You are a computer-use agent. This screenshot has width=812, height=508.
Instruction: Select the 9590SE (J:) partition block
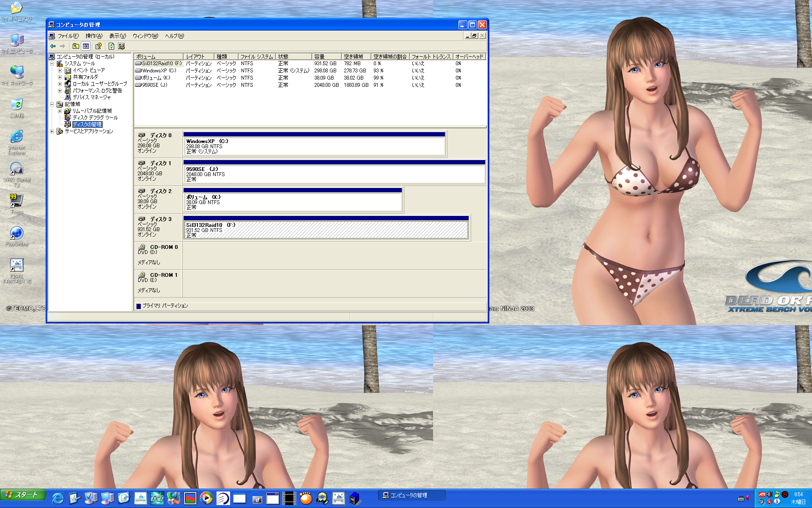pos(333,174)
